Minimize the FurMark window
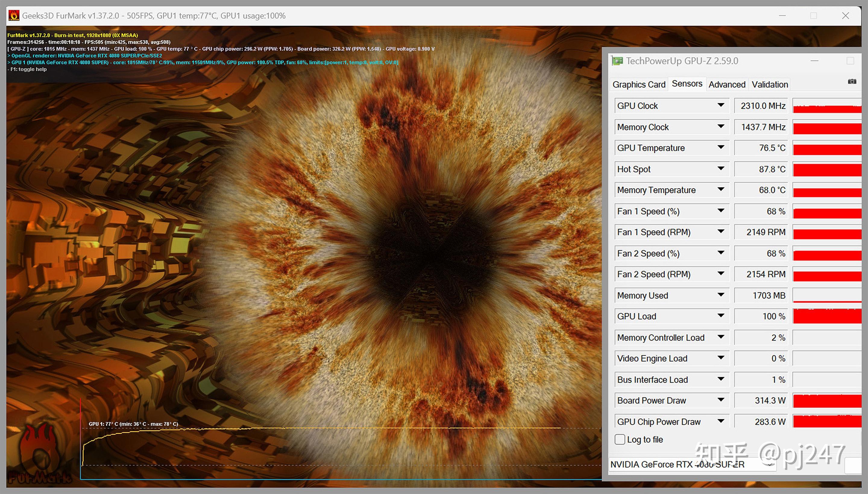This screenshot has width=868, height=494. click(782, 16)
